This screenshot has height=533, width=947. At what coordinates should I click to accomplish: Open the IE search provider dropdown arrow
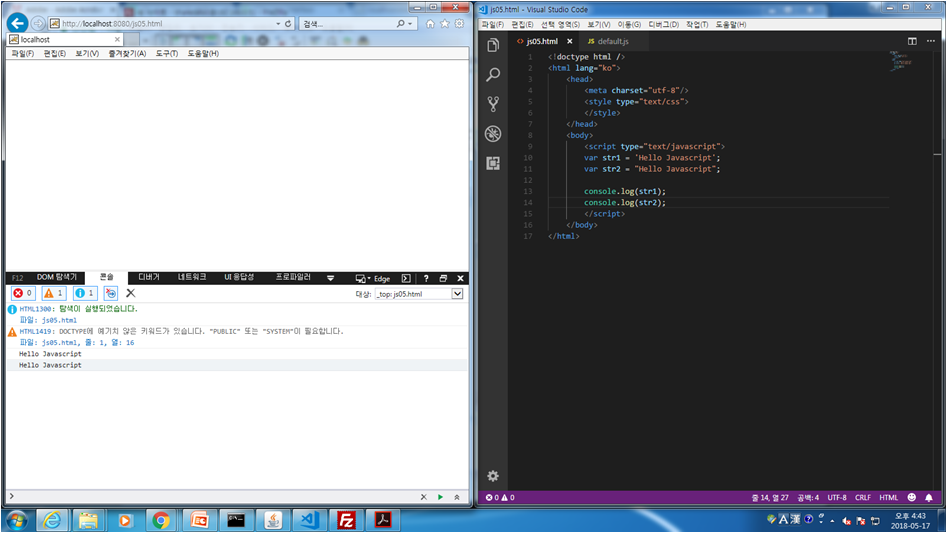click(x=410, y=24)
